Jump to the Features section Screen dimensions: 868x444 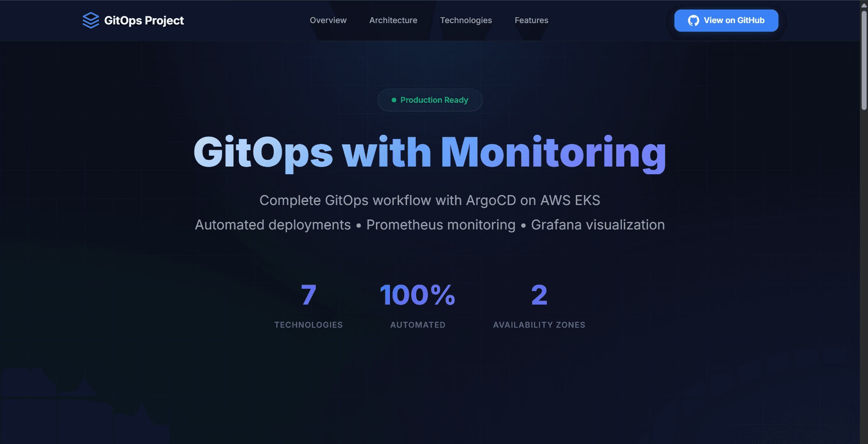[531, 20]
